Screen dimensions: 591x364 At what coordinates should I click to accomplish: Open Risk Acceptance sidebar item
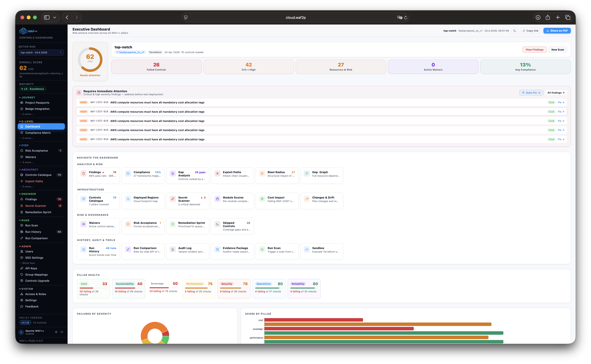pos(41,151)
